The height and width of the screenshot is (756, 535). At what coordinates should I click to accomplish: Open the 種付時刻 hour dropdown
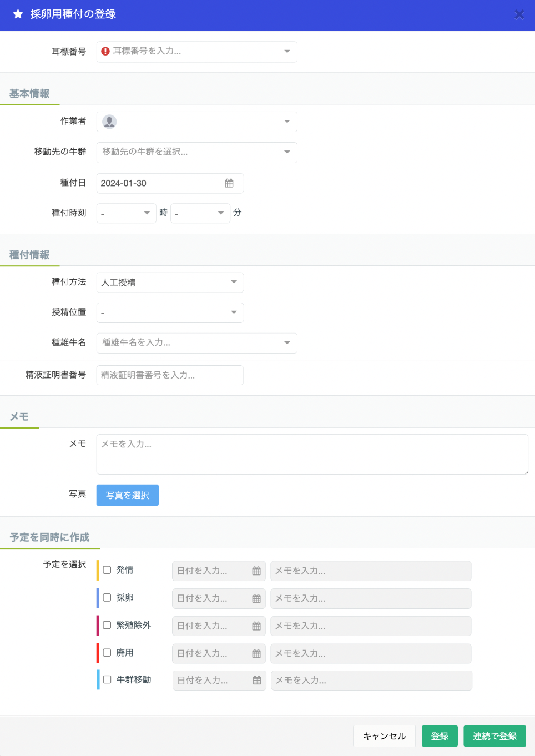127,213
